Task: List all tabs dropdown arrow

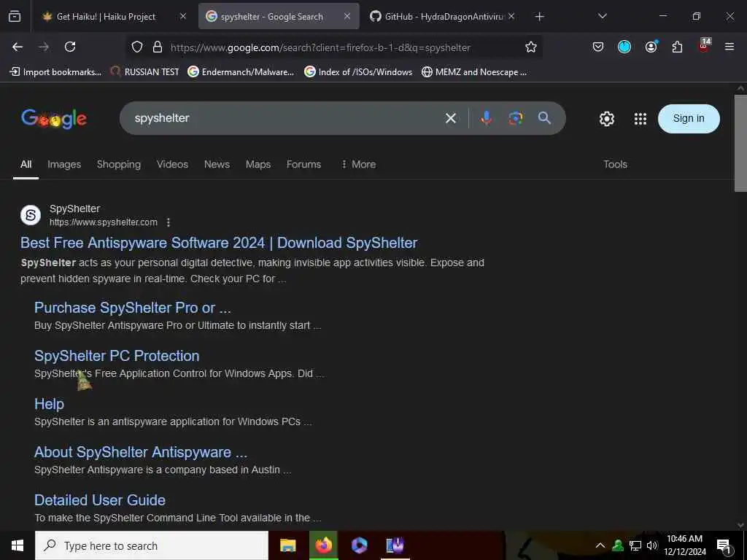Action: coord(602,16)
